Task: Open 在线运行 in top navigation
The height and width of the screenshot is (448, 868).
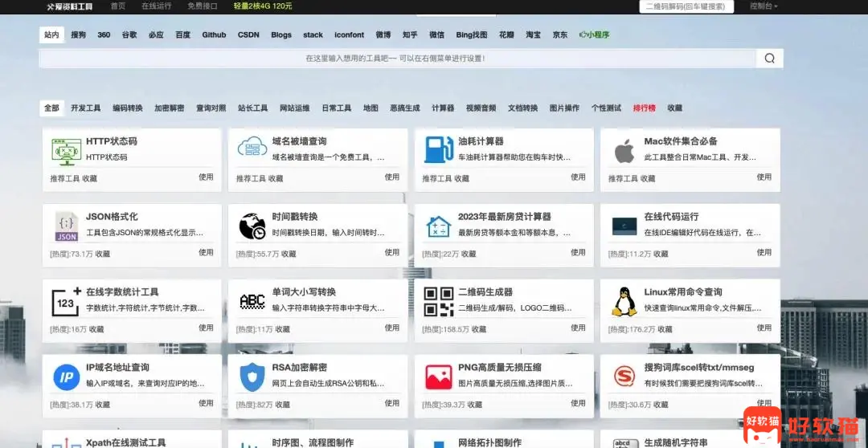Action: (157, 6)
